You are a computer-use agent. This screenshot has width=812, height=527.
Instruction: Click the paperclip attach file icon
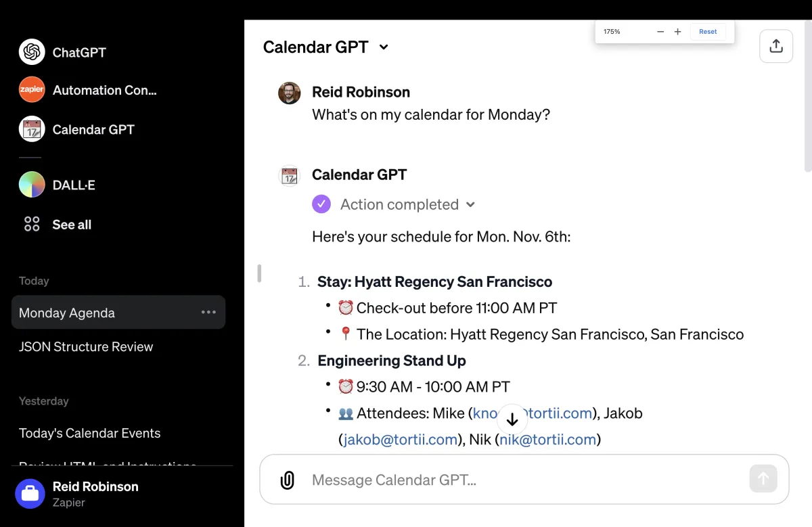[x=288, y=480]
